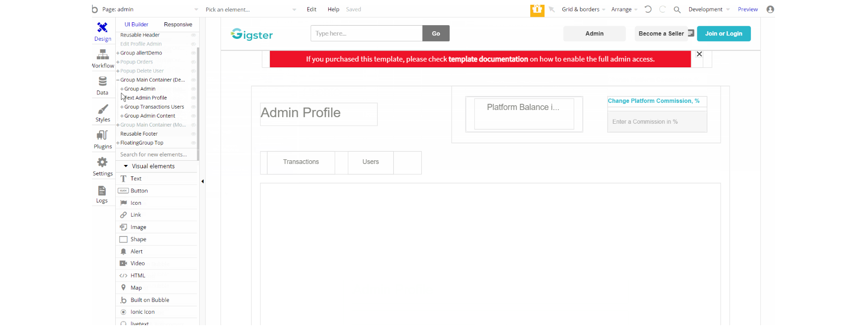Select the Built on Bubble element
Image resolution: width=868 pixels, height=329 pixels.
click(157, 300)
